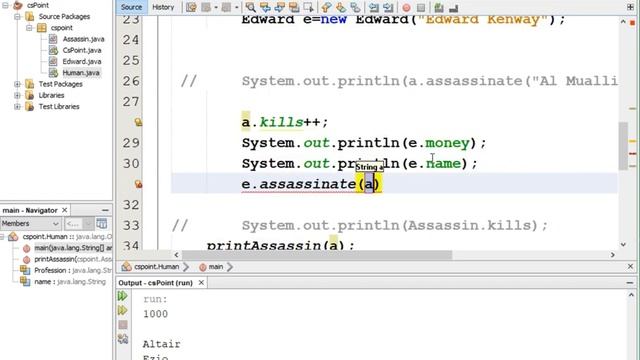Image resolution: width=640 pixels, height=360 pixels.
Task: Click editor vertical scrollbar thumb
Action: [x=623, y=146]
